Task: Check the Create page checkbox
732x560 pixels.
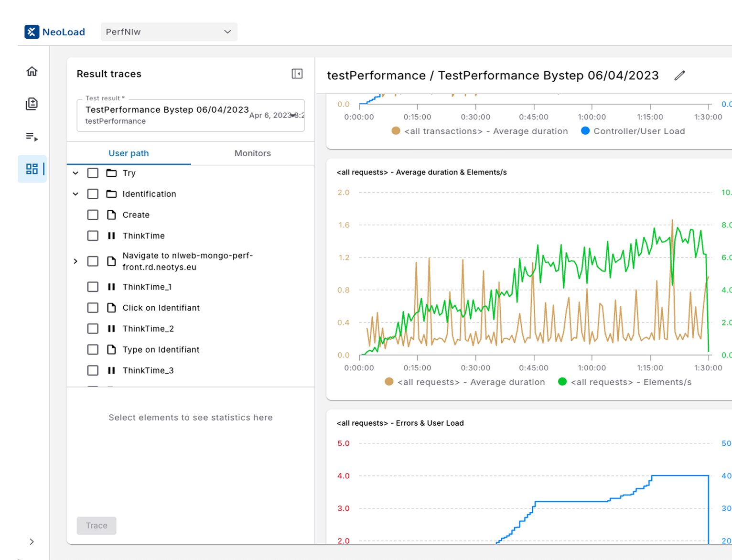Action: tap(93, 215)
